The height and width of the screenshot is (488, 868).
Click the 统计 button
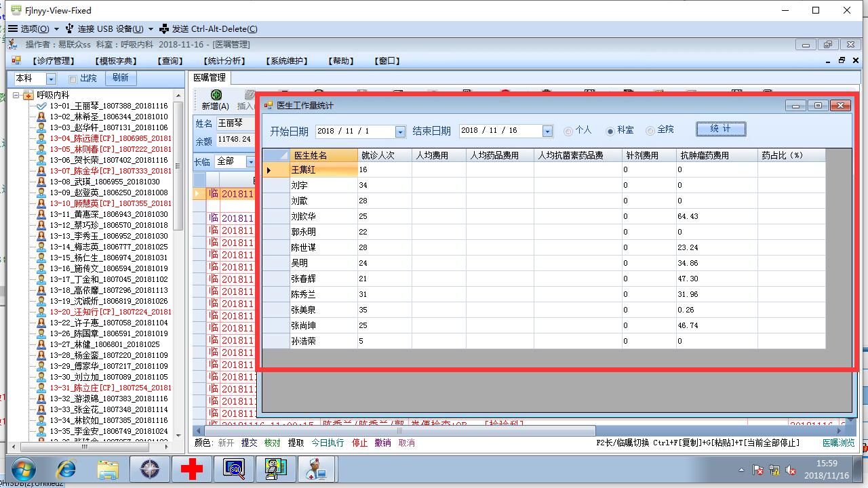[x=721, y=129]
